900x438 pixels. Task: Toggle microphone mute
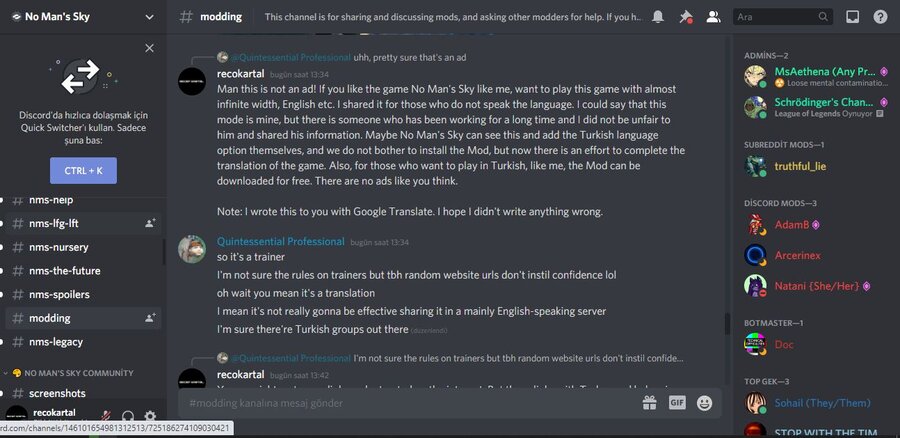click(x=105, y=417)
